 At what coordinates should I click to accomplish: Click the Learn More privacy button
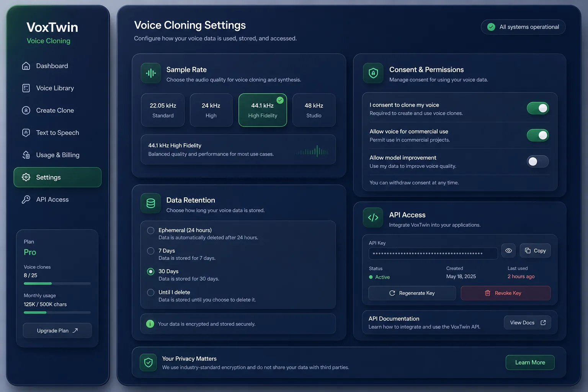point(530,363)
